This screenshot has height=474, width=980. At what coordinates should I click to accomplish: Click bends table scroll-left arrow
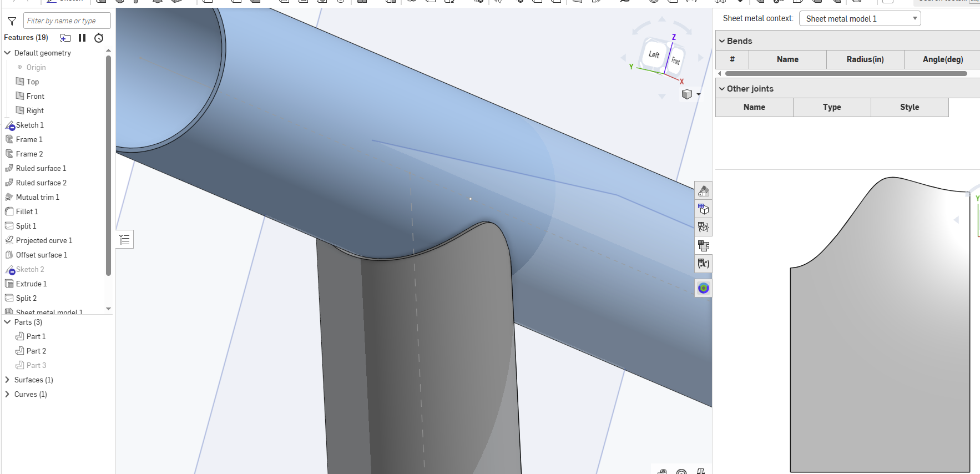(720, 73)
